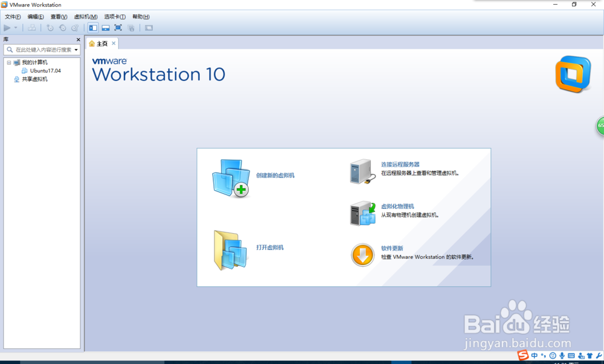The width and height of the screenshot is (604, 364).
Task: Click the virtualize physical machine icon
Action: coord(362,213)
